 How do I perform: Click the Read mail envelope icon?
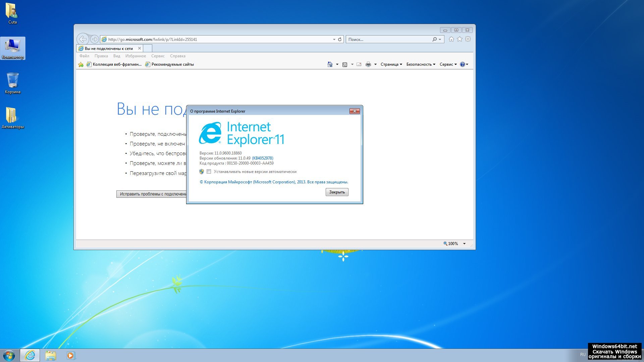point(359,64)
